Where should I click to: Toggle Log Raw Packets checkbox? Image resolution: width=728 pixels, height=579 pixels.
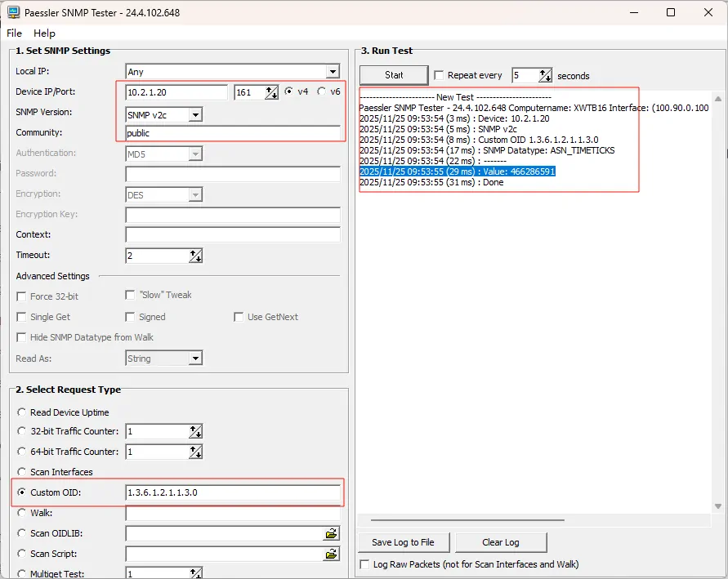364,564
